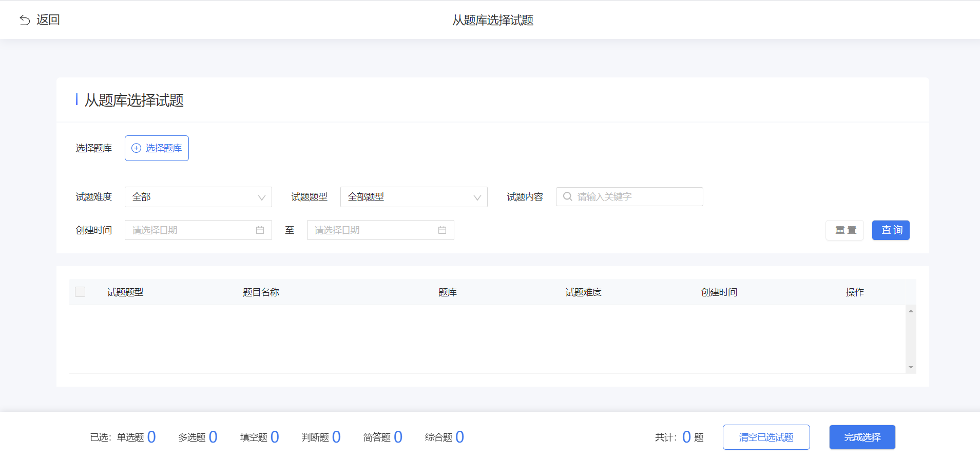Click the 重置 button
This screenshot has height=460, width=980.
pyautogui.click(x=845, y=230)
